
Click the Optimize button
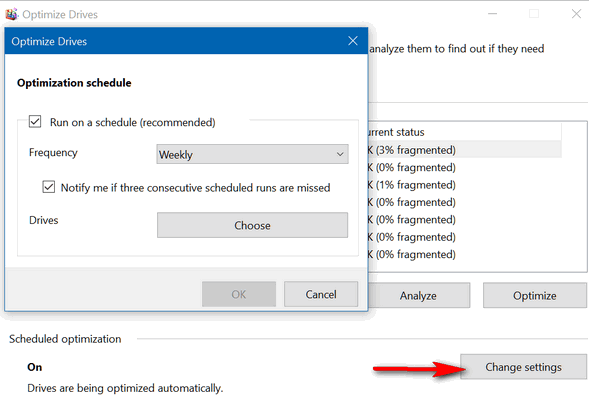(535, 295)
